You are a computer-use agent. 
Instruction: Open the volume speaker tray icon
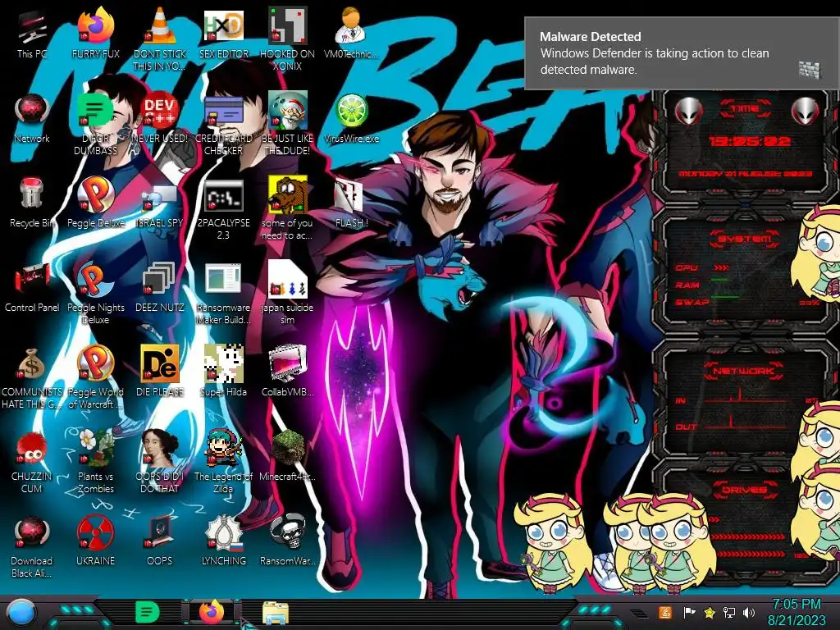[749, 612]
